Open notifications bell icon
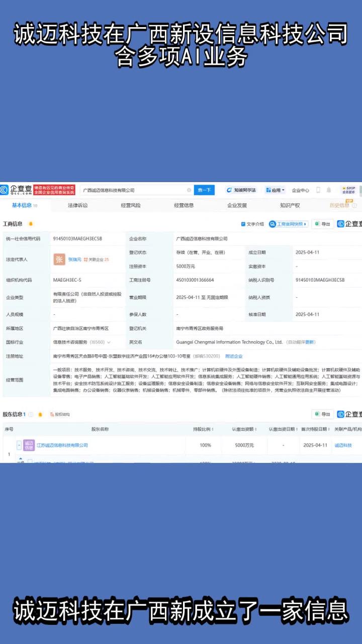The height and width of the screenshot is (644, 362). [x=329, y=190]
